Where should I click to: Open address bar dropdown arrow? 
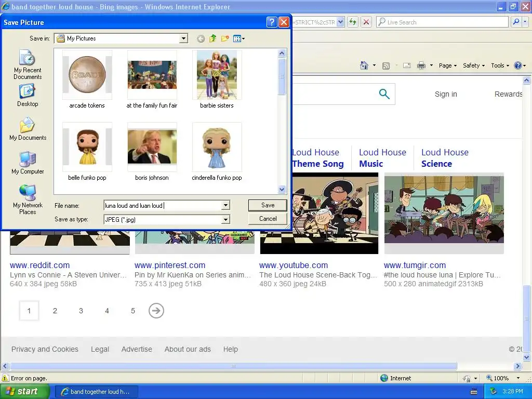pyautogui.click(x=341, y=22)
